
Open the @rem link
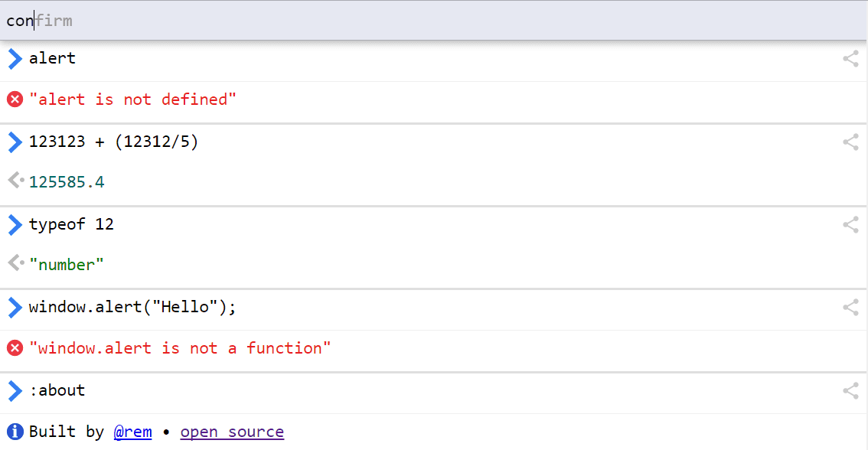pyautogui.click(x=132, y=432)
